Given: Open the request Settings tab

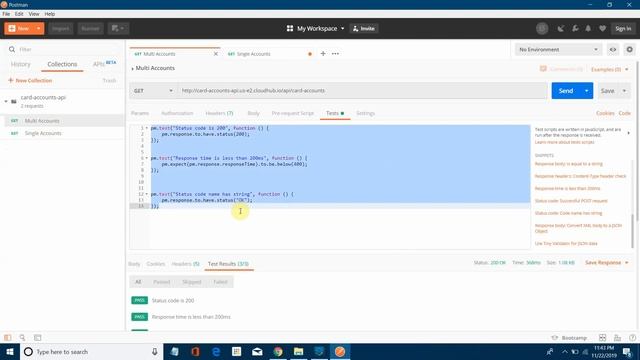Looking at the screenshot, I should [x=365, y=113].
